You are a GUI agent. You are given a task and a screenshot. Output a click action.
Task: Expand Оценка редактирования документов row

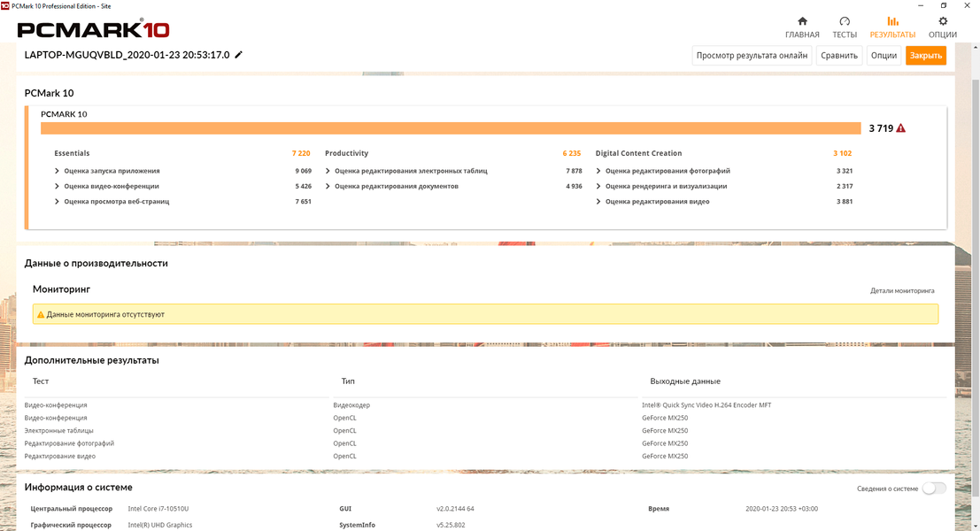[x=328, y=186]
